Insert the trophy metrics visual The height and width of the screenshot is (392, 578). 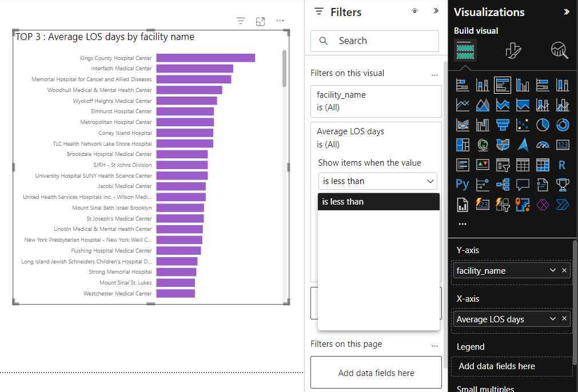coord(563,185)
